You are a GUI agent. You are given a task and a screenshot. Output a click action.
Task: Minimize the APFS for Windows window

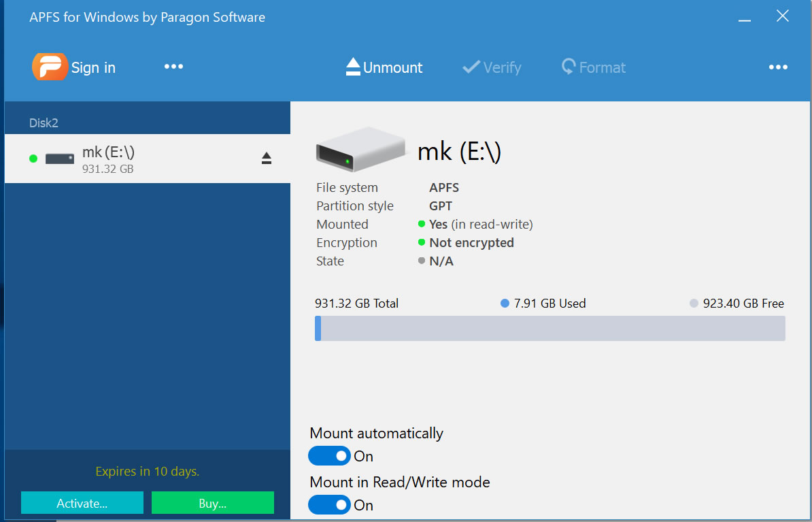click(745, 18)
